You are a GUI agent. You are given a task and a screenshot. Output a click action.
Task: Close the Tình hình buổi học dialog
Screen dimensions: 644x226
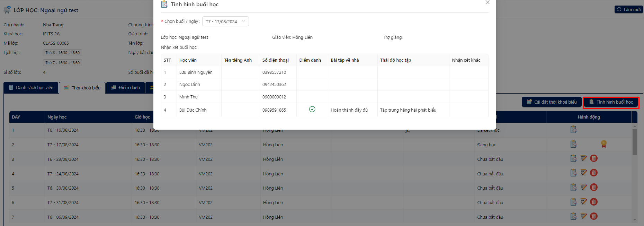pyautogui.click(x=488, y=2)
